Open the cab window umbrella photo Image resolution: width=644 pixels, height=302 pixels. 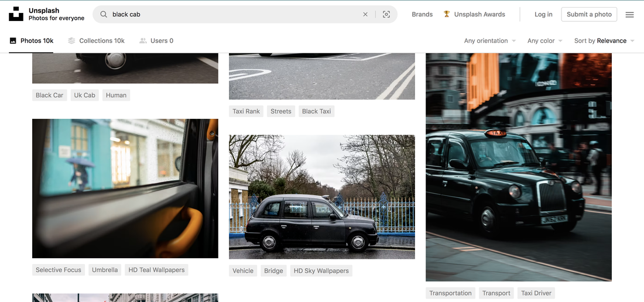click(x=125, y=188)
